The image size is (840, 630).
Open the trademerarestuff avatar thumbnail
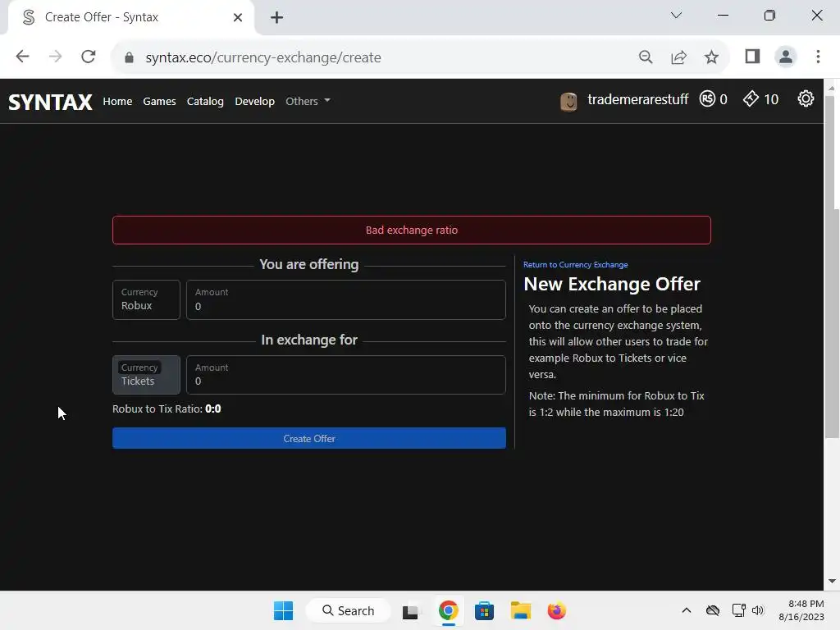pos(568,101)
